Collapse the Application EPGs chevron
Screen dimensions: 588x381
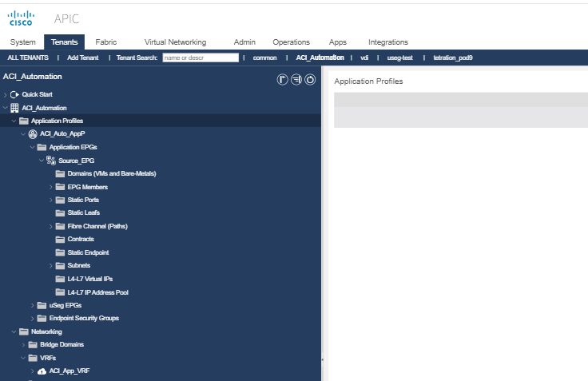(32, 147)
